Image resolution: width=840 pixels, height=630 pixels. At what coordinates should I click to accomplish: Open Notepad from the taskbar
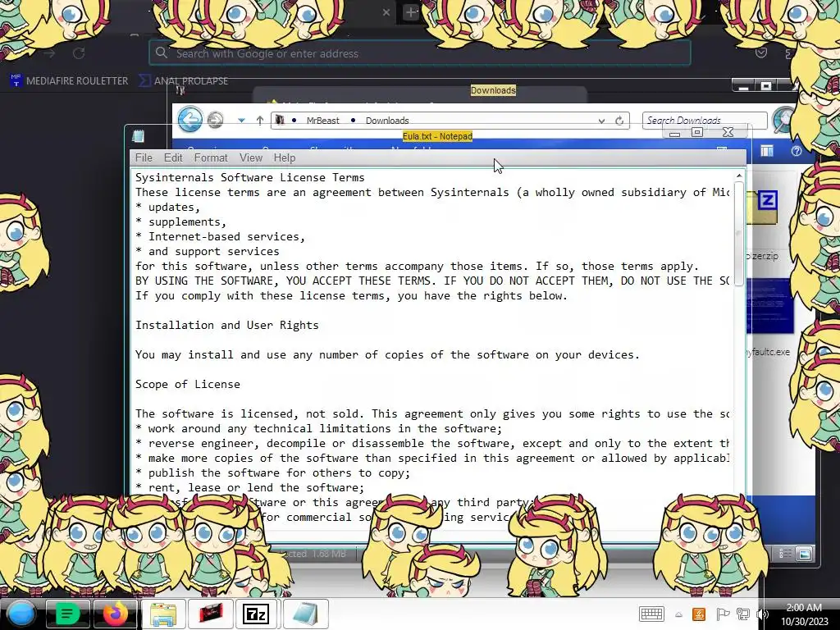305,614
